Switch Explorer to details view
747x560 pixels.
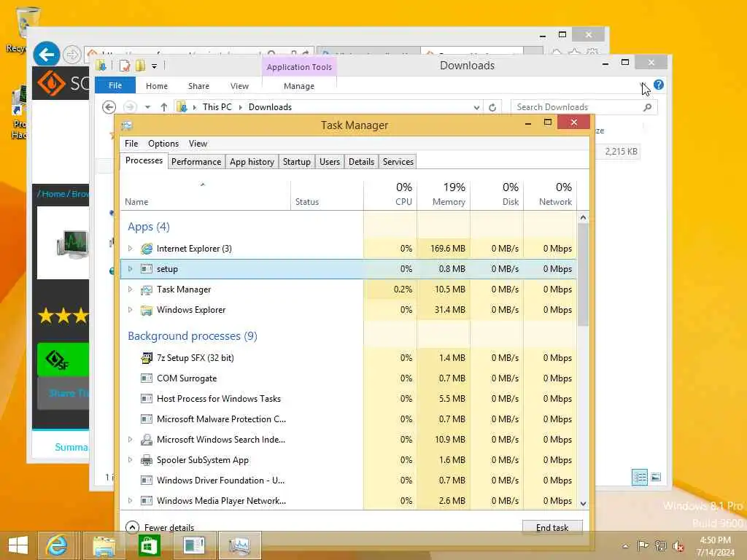pyautogui.click(x=639, y=477)
